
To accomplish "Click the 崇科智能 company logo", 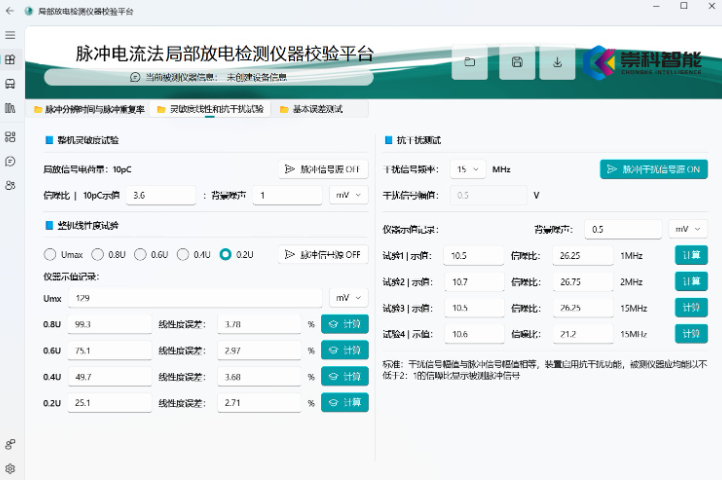I will 642,63.
